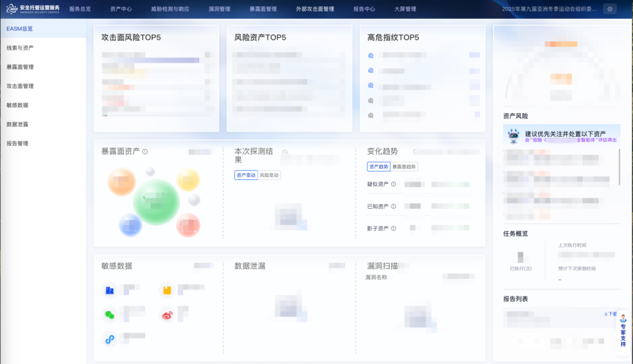Open the organization selector in top bar
The width and height of the screenshot is (633, 364).
550,9
